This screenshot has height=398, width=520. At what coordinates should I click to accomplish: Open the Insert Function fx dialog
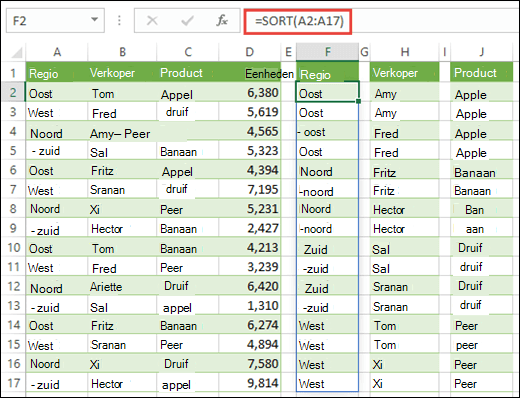point(222,21)
